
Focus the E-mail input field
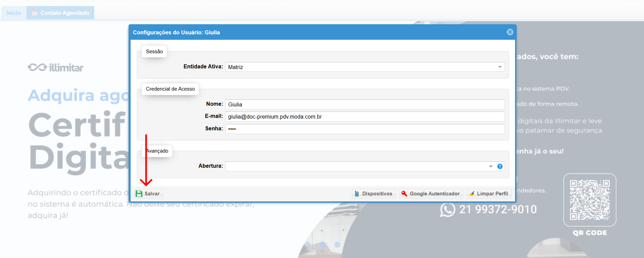point(365,117)
